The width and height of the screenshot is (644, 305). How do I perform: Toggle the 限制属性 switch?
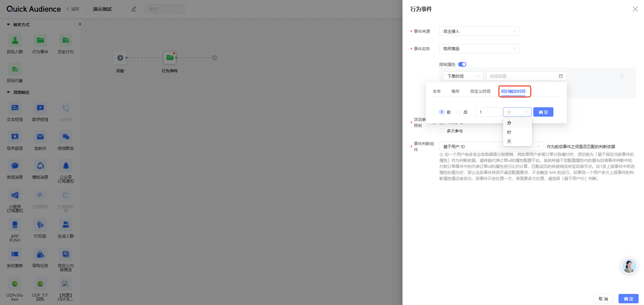coord(462,64)
